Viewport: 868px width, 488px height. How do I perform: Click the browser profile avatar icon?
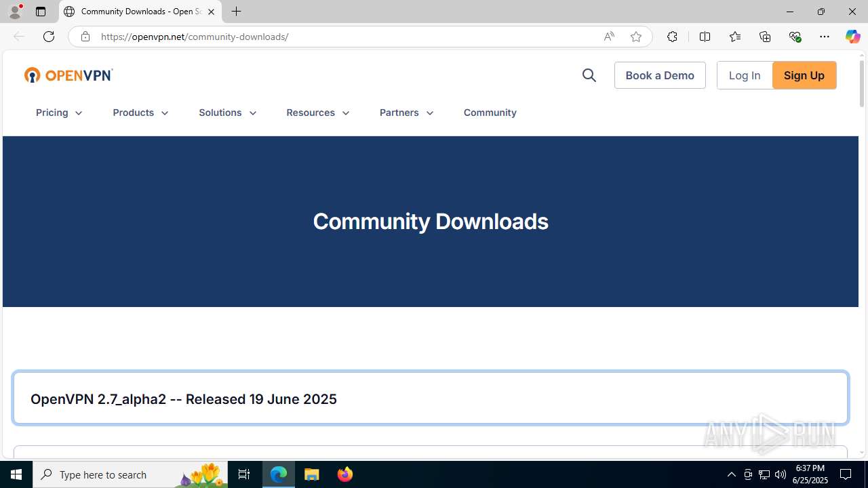[x=15, y=12]
